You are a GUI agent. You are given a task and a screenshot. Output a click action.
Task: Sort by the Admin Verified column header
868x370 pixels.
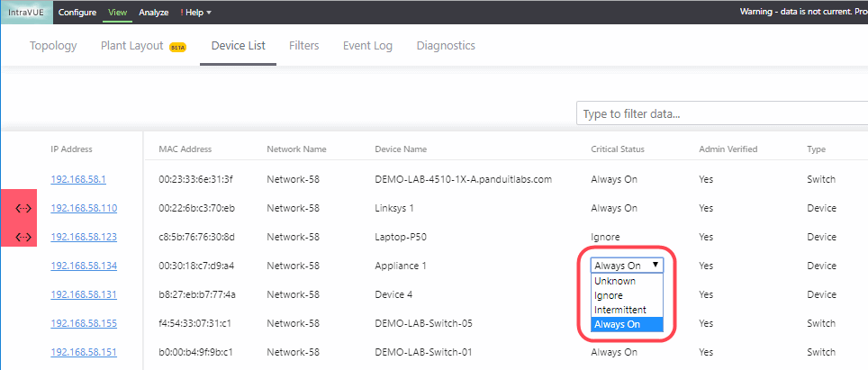(x=728, y=149)
